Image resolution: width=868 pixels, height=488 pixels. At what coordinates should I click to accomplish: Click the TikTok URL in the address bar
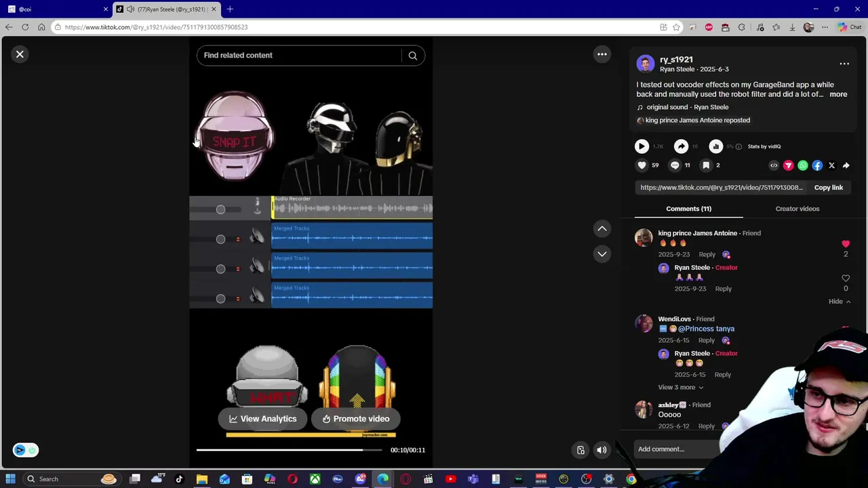pos(156,27)
